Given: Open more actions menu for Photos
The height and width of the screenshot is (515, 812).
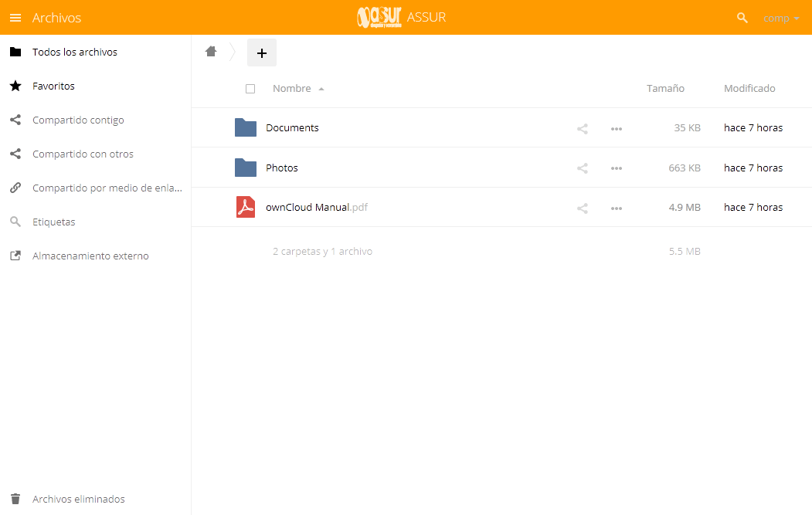Looking at the screenshot, I should [616, 168].
